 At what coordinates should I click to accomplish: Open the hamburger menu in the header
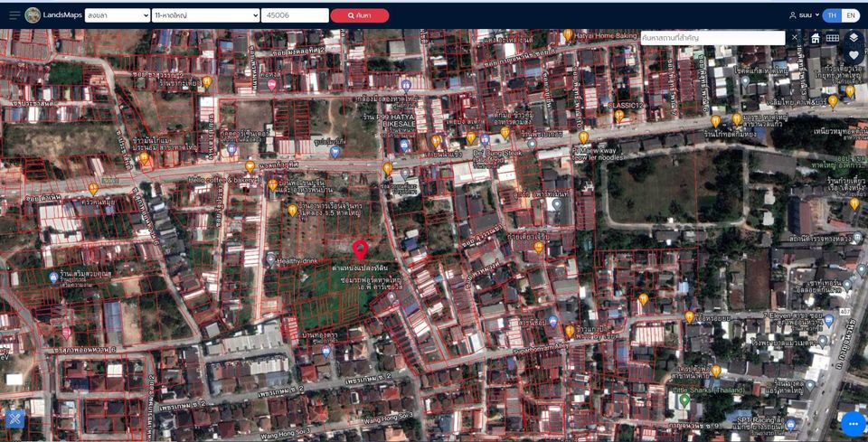click(14, 15)
